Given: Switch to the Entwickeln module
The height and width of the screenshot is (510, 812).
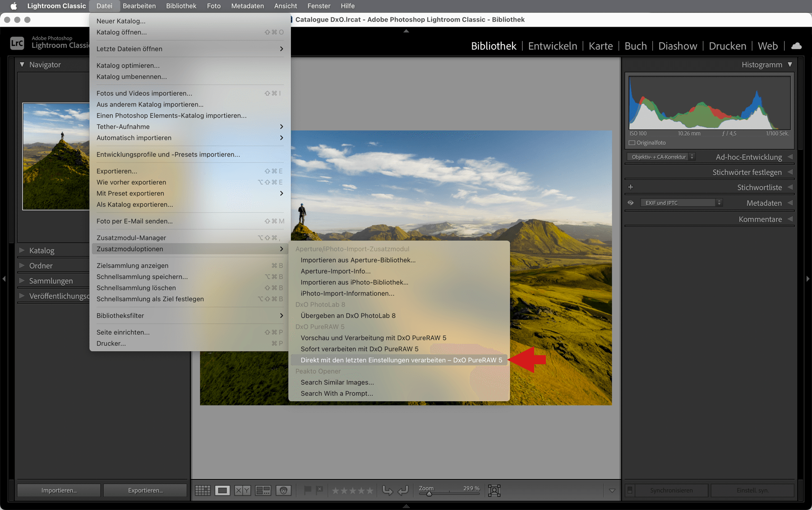Looking at the screenshot, I should pos(553,46).
